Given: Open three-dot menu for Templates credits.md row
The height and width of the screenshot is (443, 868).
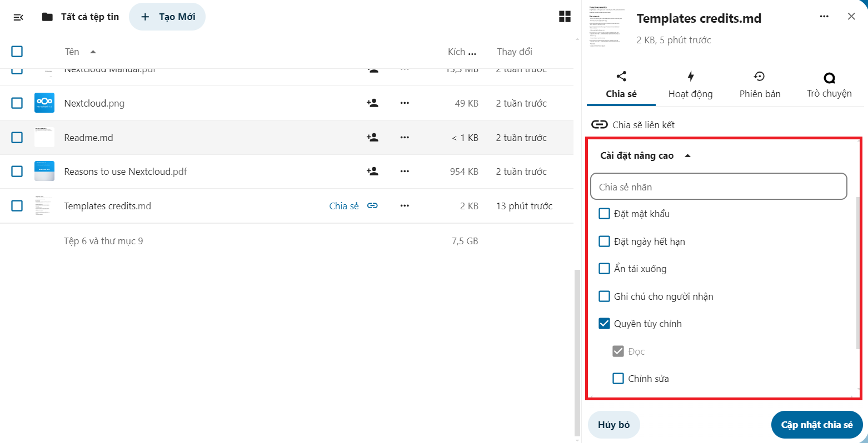Looking at the screenshot, I should (405, 206).
